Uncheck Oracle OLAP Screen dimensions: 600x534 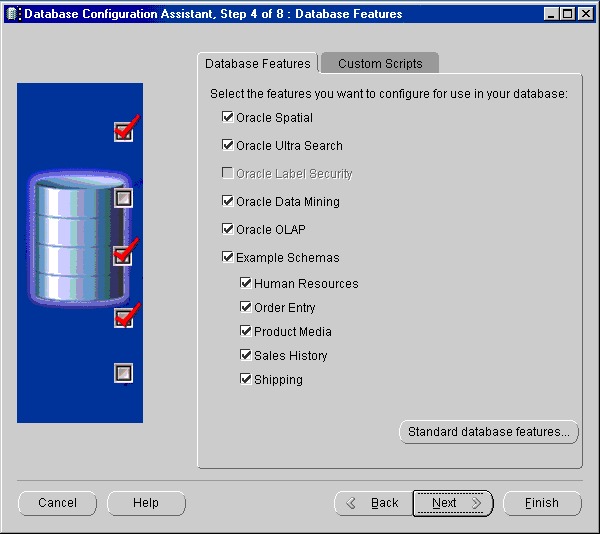[228, 230]
